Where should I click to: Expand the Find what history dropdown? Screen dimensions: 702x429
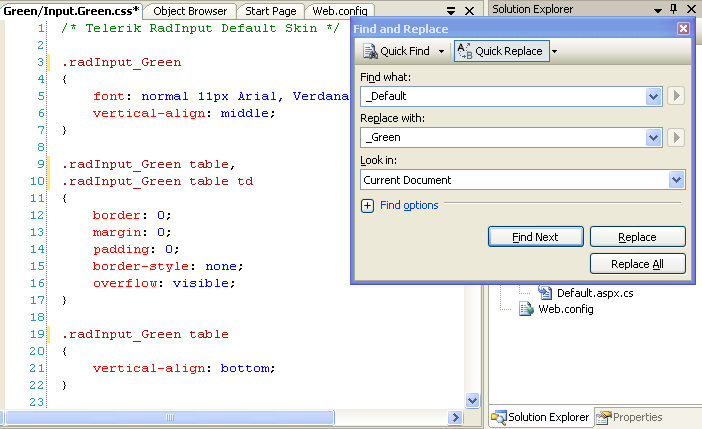point(654,96)
